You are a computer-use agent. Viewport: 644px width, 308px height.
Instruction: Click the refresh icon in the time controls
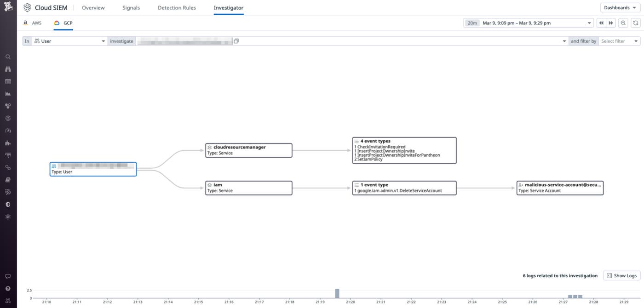point(635,23)
